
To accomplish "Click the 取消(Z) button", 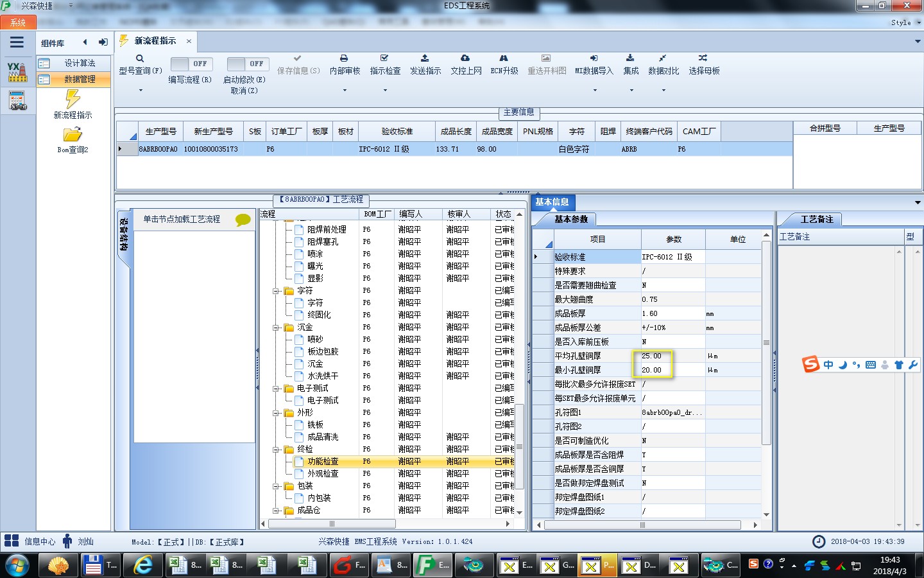I will coord(244,91).
